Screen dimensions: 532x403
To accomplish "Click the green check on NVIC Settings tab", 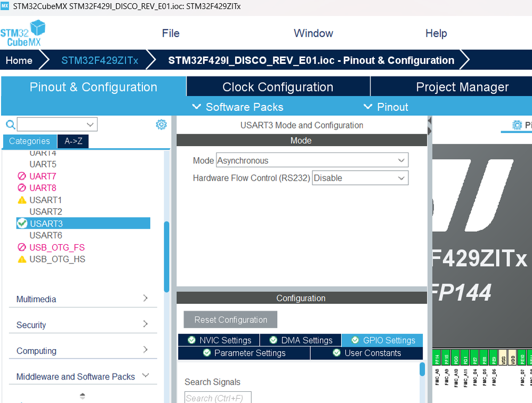I will pyautogui.click(x=192, y=340).
